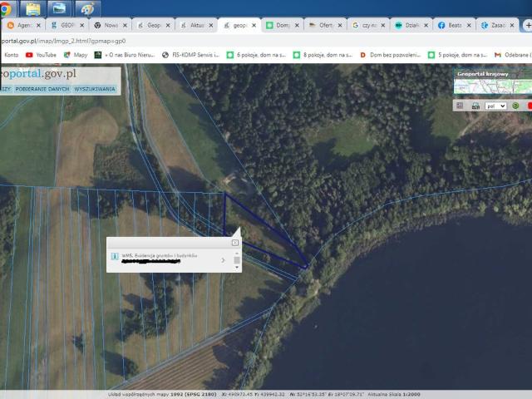532x399 pixels.
Task: Open the YouTube bookmark
Action: [x=41, y=55]
